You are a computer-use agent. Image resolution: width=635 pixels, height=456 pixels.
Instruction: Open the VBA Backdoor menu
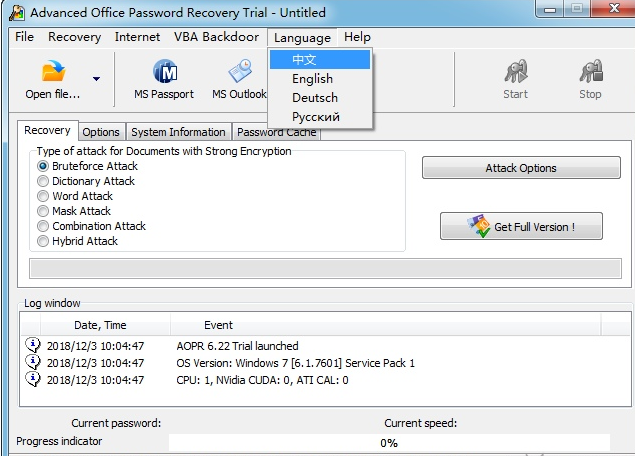click(216, 37)
